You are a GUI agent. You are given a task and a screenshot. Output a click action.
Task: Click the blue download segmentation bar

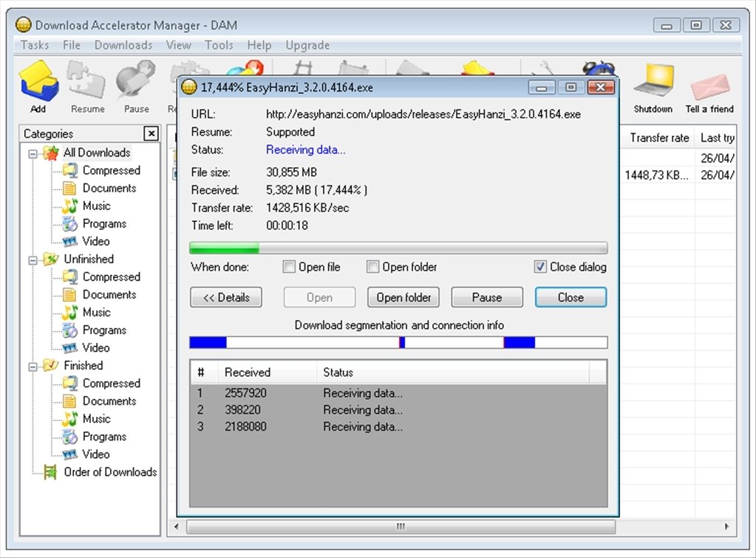(x=398, y=342)
